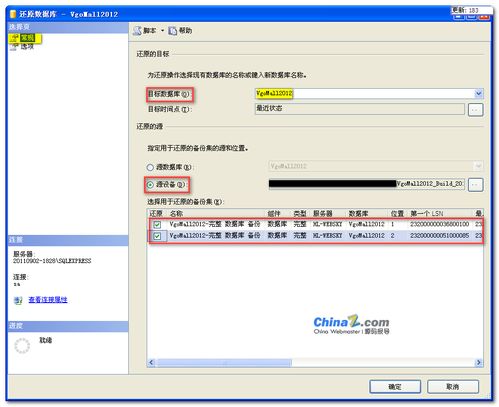
Task: Select the Options (选项) page icon
Action: click(x=14, y=47)
